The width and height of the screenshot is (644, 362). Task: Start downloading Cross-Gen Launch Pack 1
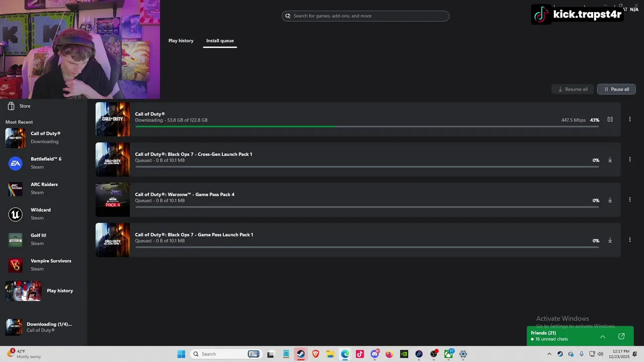coord(610,159)
